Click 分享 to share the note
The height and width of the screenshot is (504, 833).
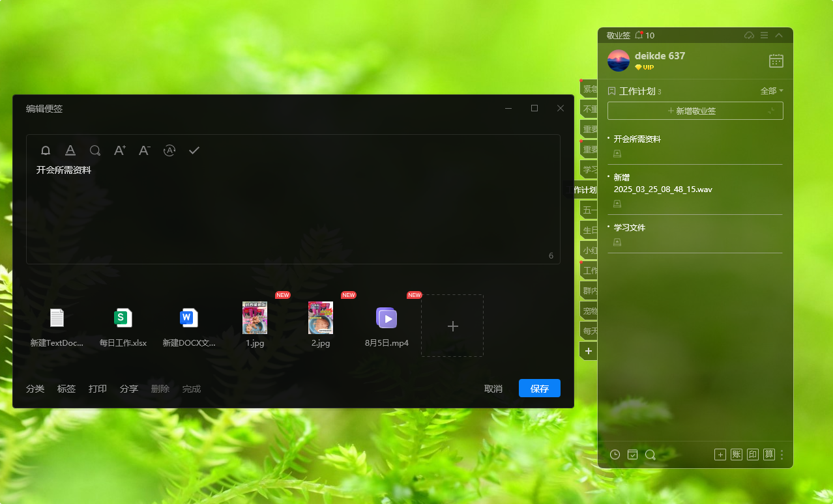tap(129, 389)
